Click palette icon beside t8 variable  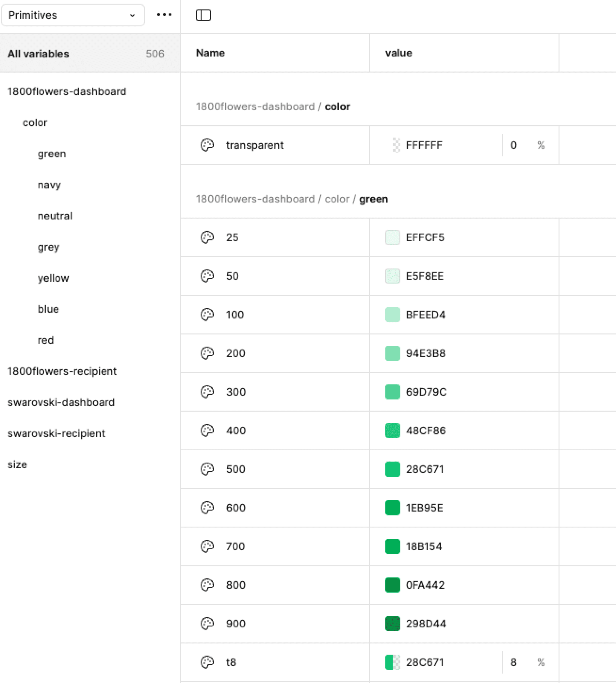point(207,662)
